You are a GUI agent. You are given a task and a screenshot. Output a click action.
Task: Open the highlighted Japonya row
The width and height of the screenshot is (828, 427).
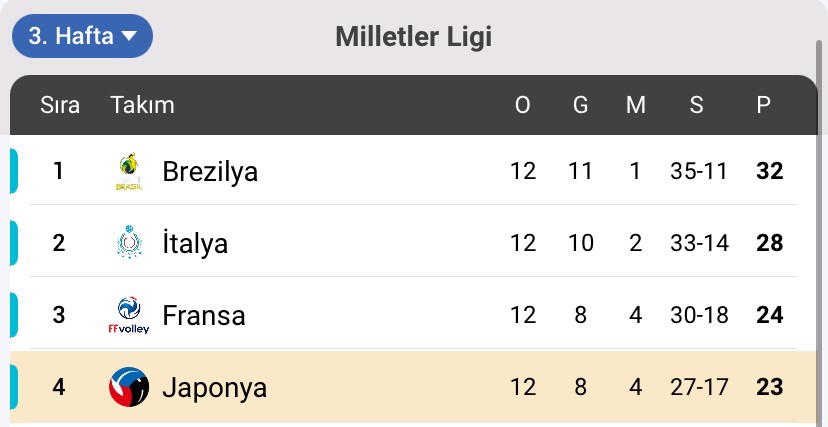(x=413, y=387)
